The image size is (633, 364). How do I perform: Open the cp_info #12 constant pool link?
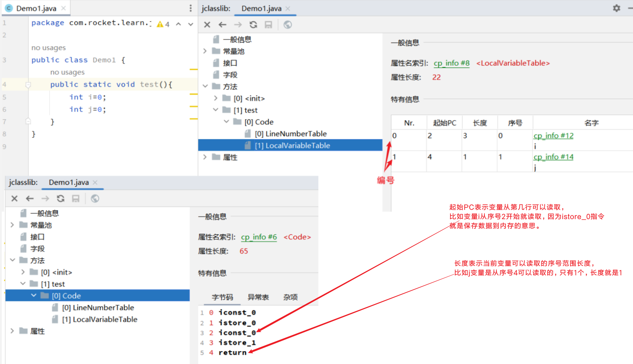(553, 136)
